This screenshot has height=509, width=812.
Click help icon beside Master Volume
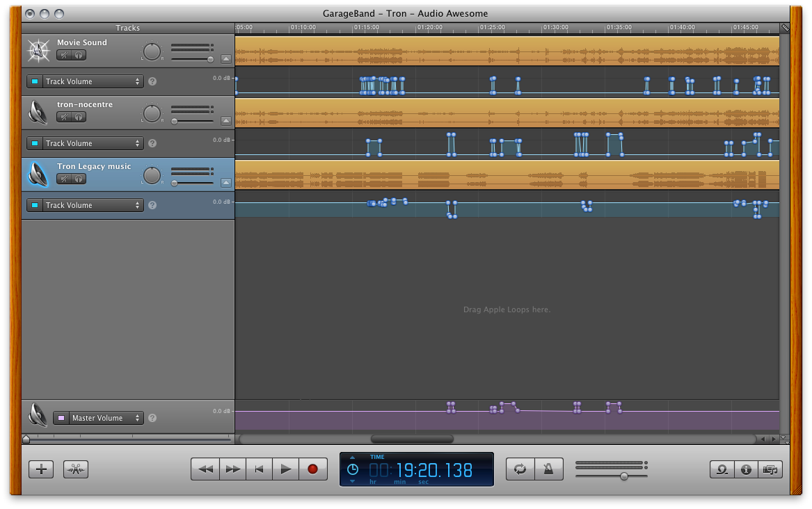click(x=152, y=418)
